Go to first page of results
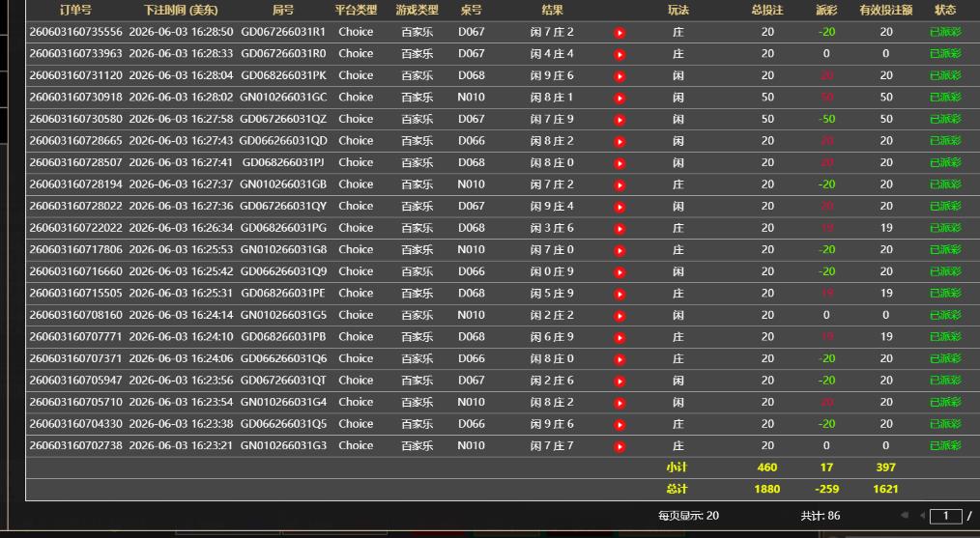The height and width of the screenshot is (538, 980). (x=905, y=516)
